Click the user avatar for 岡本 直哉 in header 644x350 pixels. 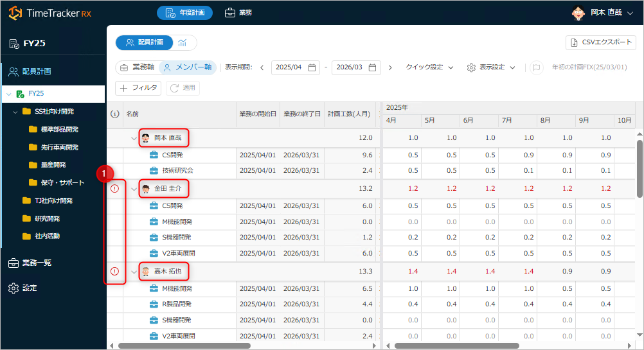pos(577,12)
